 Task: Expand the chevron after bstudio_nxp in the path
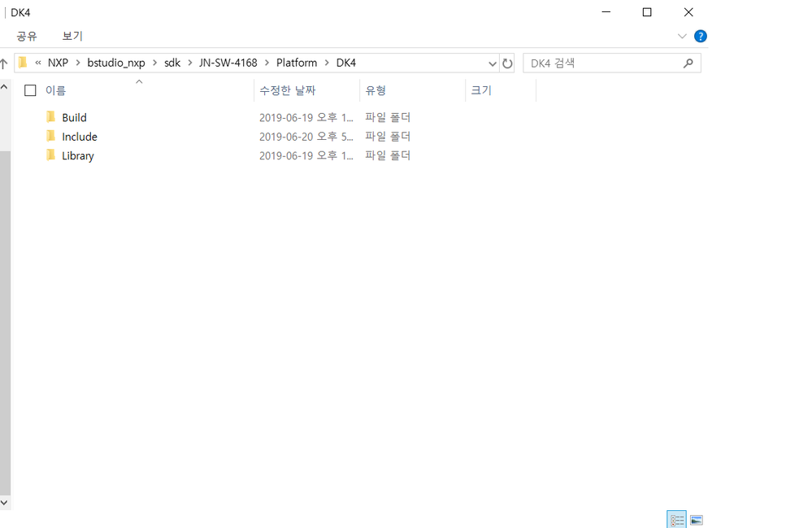click(154, 63)
